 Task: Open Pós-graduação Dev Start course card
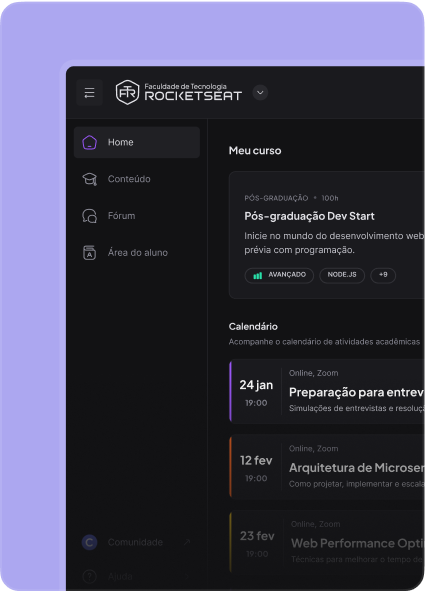[327, 235]
